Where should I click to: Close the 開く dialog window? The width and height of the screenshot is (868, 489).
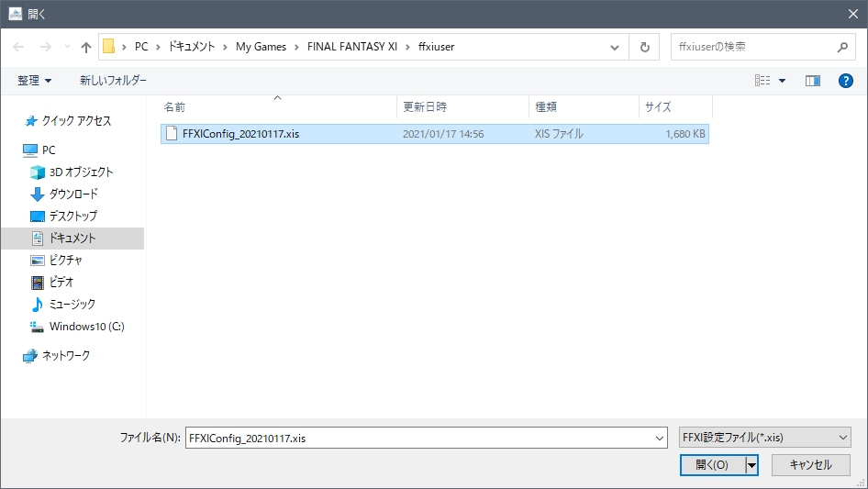tap(853, 14)
